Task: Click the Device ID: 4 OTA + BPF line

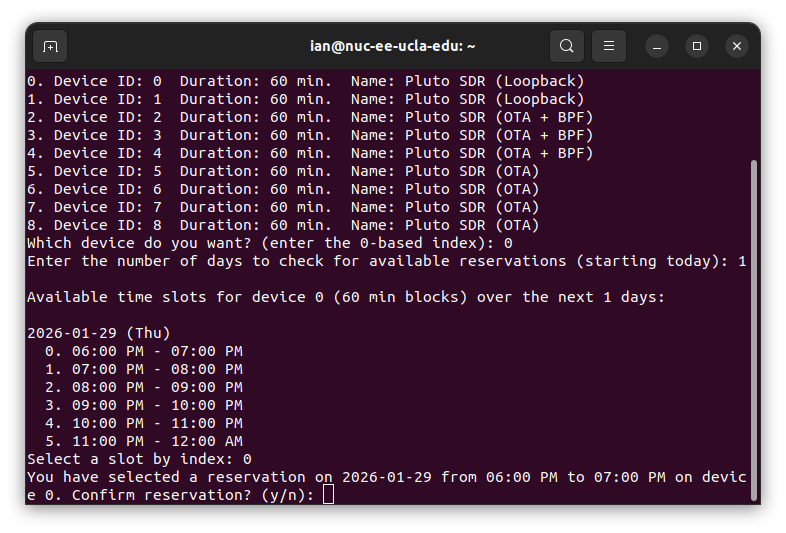Action: point(310,153)
